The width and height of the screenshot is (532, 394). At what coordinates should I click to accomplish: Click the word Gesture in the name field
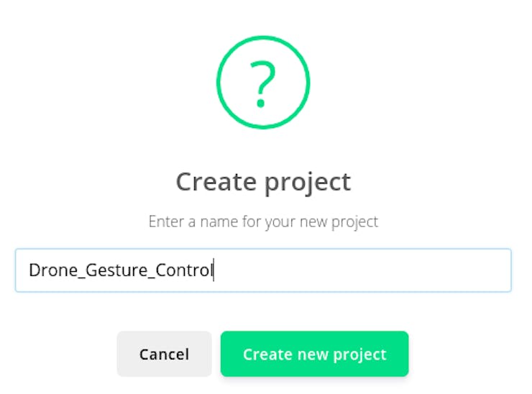(x=115, y=271)
